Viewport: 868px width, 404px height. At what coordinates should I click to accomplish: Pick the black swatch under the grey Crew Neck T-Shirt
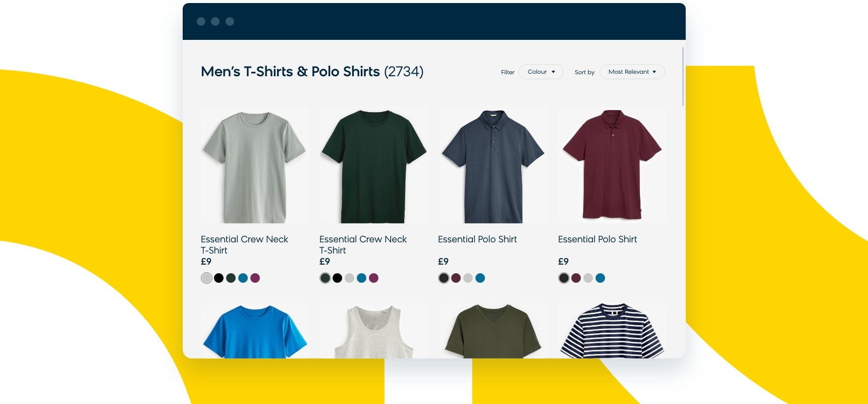click(x=219, y=278)
